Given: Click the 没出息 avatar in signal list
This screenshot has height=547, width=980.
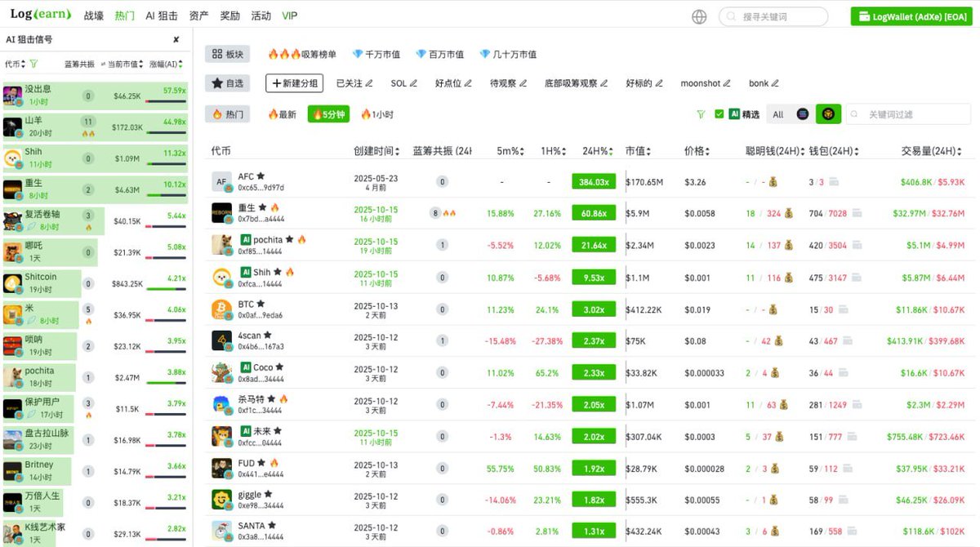Looking at the screenshot, I should tap(12, 96).
